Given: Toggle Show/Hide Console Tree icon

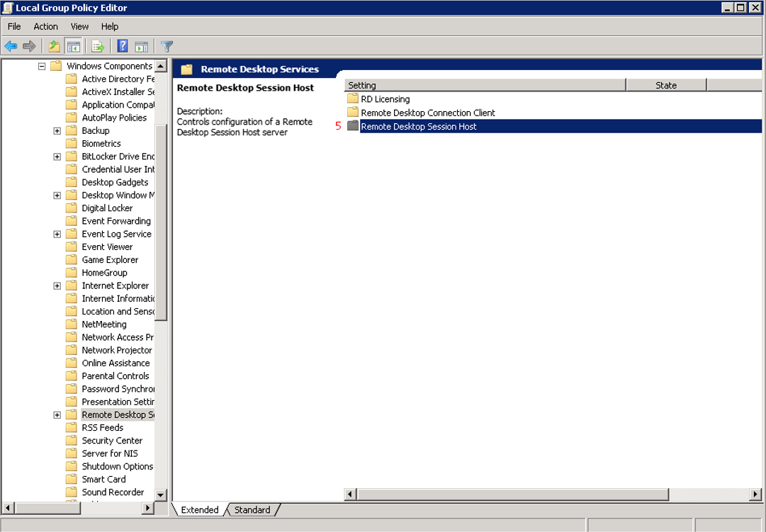Looking at the screenshot, I should click(x=73, y=47).
